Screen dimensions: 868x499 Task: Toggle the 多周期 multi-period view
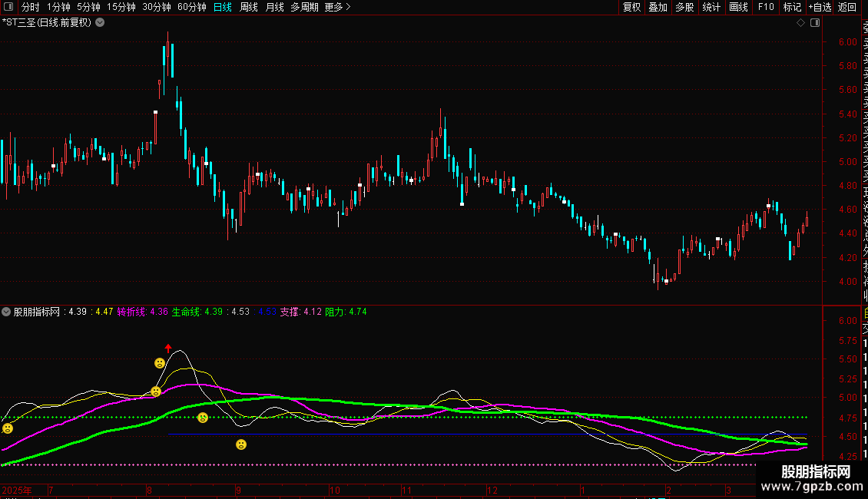coord(304,7)
